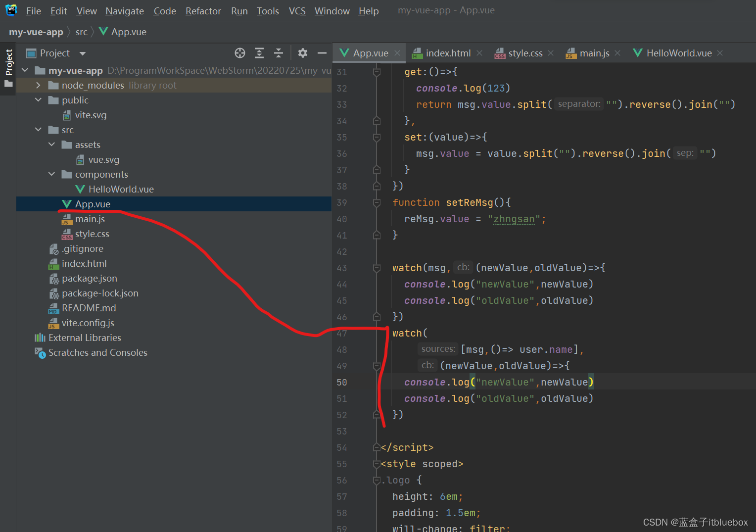
Task: Collapse the components folder
Action: pyautogui.click(x=51, y=174)
